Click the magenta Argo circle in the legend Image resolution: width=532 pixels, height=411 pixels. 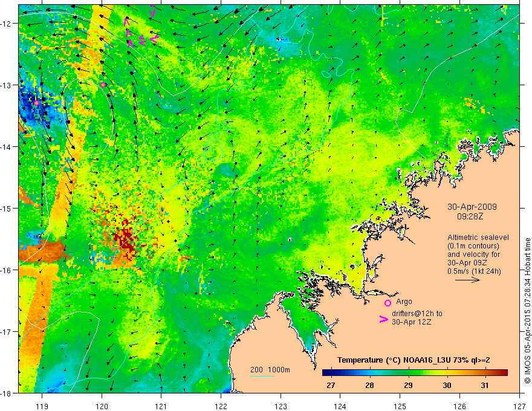tap(388, 303)
